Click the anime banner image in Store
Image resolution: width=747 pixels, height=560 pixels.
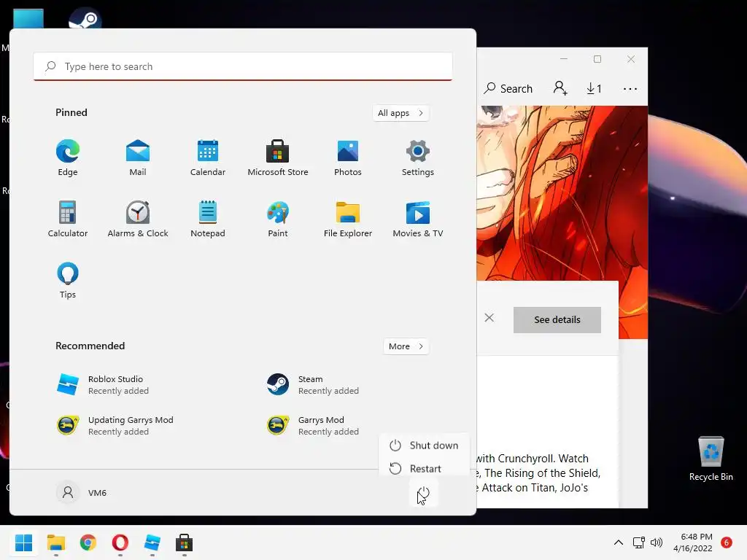point(562,192)
